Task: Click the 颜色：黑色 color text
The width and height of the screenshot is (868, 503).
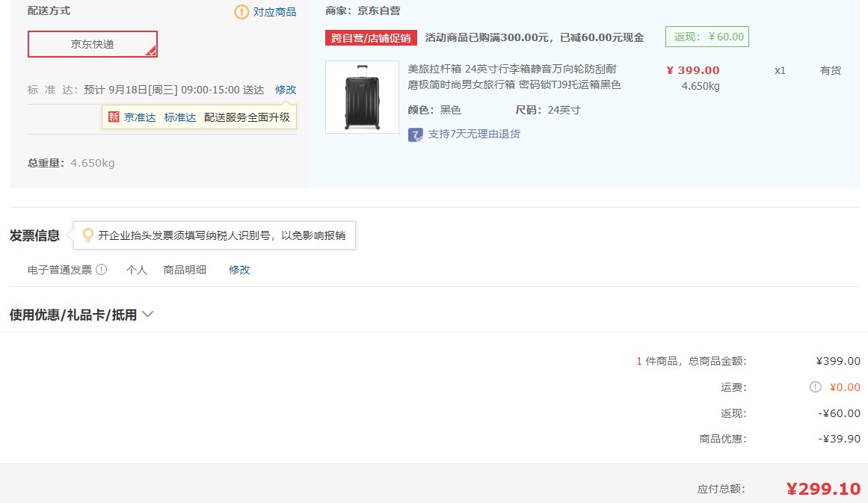Action: tap(434, 110)
